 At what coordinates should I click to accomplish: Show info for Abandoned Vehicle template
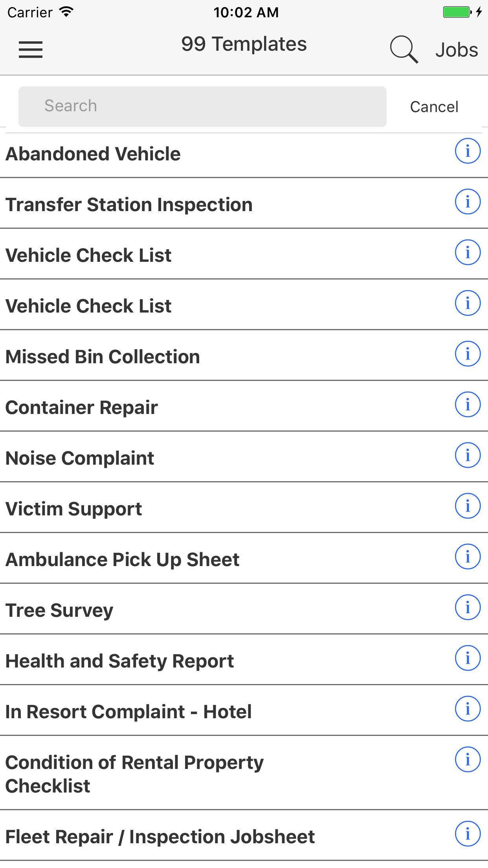coord(467,151)
